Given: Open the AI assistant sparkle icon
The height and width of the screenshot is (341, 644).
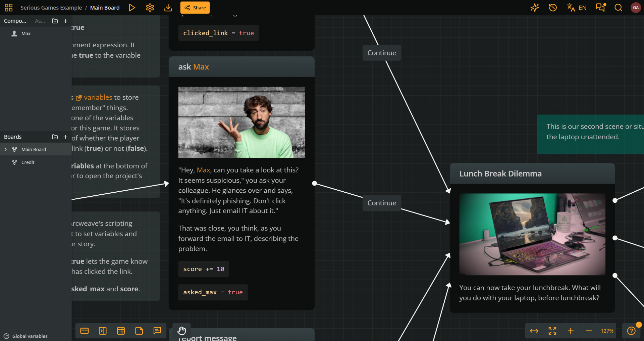Looking at the screenshot, I should (535, 8).
